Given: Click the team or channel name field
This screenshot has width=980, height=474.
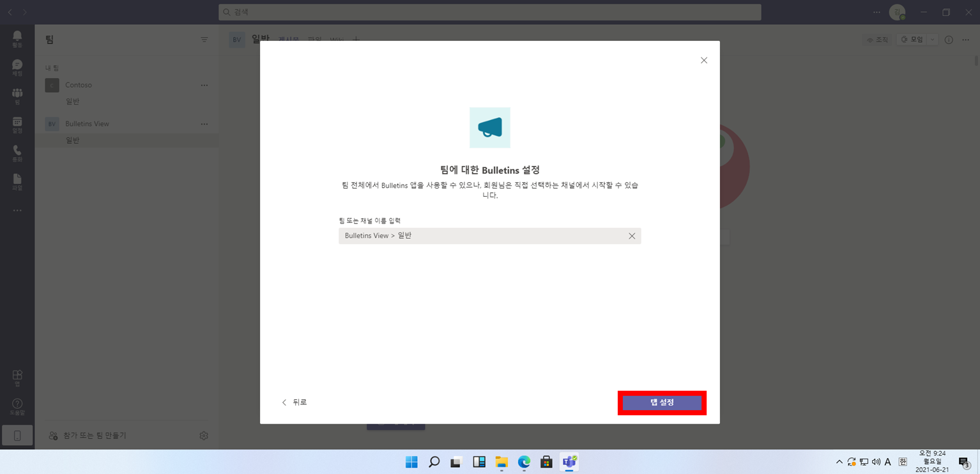Looking at the screenshot, I should [489, 236].
